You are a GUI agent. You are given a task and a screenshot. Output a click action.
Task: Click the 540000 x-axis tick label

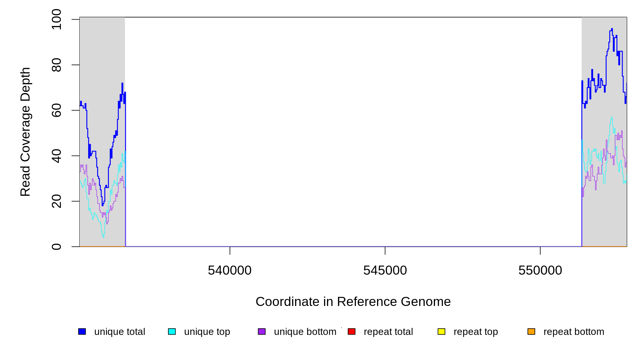229,270
